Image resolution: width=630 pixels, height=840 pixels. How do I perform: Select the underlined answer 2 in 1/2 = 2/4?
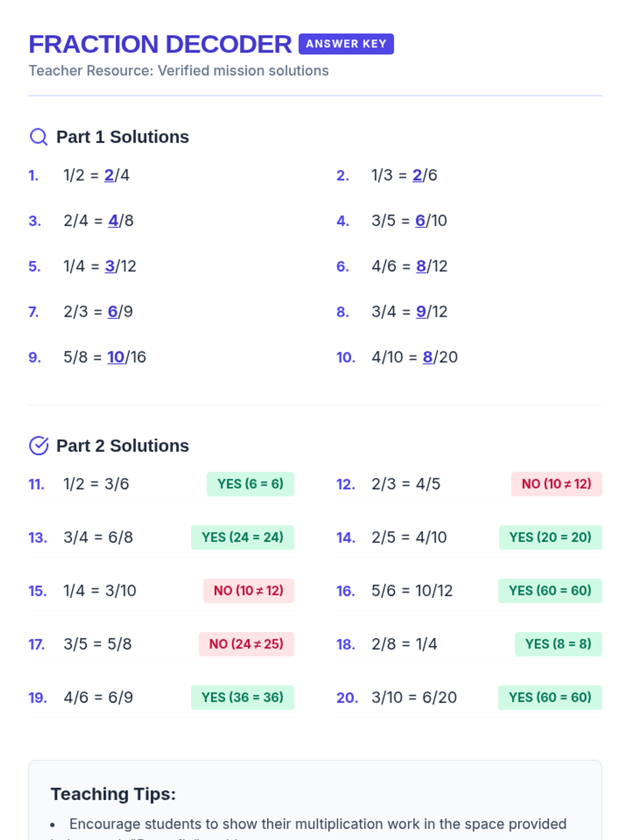109,175
